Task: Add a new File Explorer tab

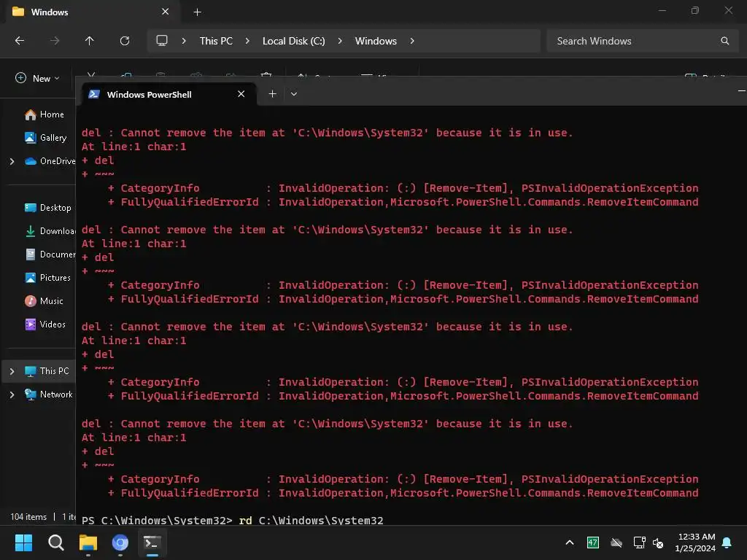Action: coord(197,12)
